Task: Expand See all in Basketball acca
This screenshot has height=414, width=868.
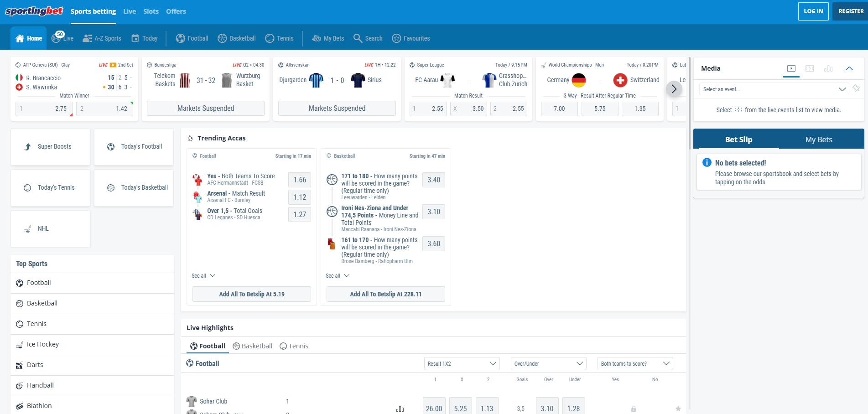Action: [338, 276]
